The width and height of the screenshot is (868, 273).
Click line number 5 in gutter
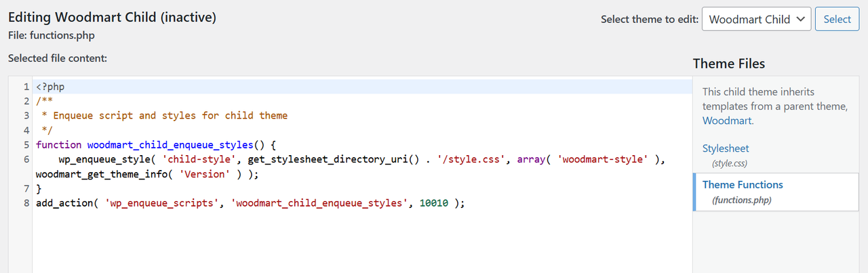coord(26,145)
